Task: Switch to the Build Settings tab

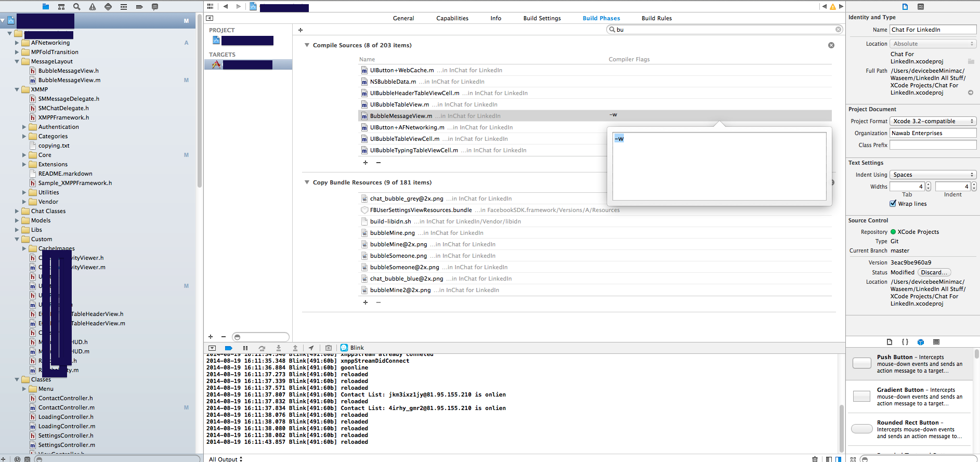Action: tap(542, 18)
